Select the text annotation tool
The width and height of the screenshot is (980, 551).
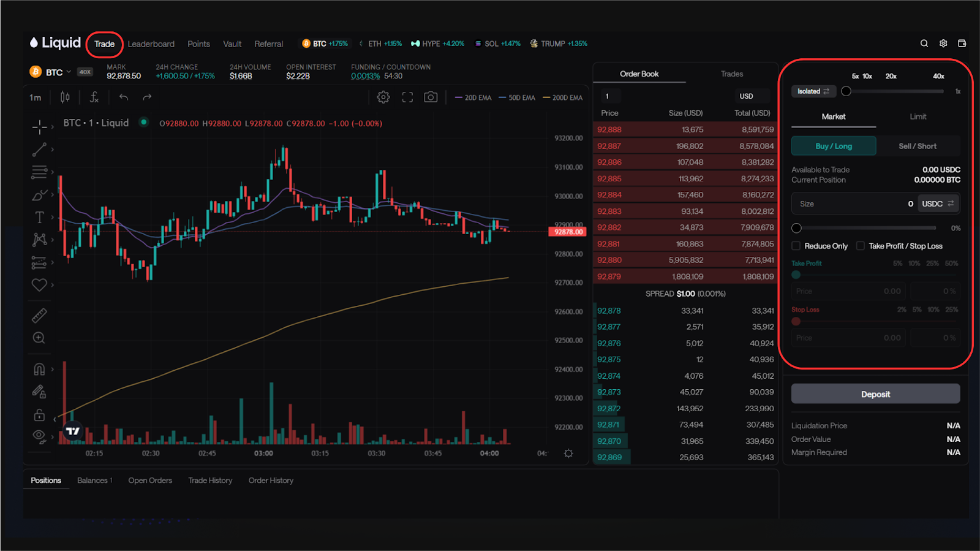(x=39, y=217)
